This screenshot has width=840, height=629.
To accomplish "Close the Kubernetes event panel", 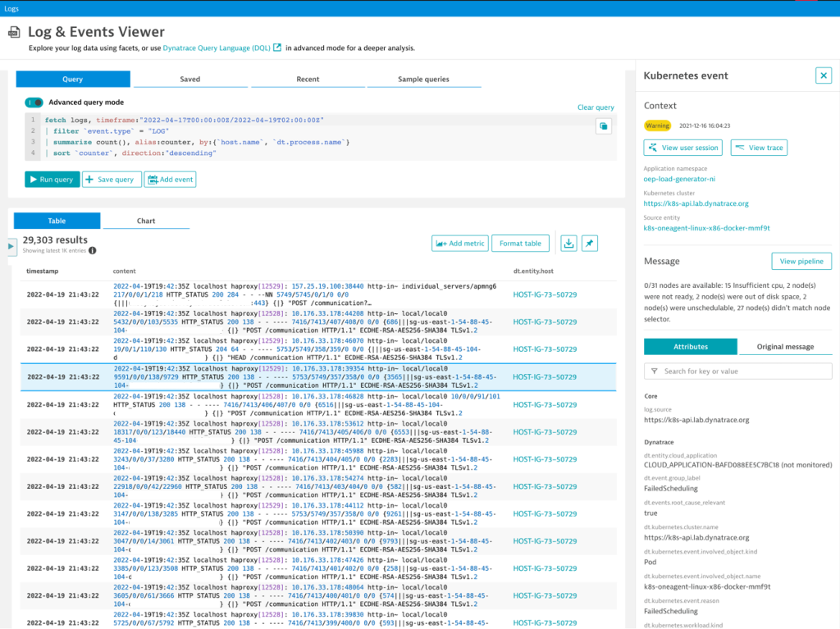I will (x=823, y=75).
